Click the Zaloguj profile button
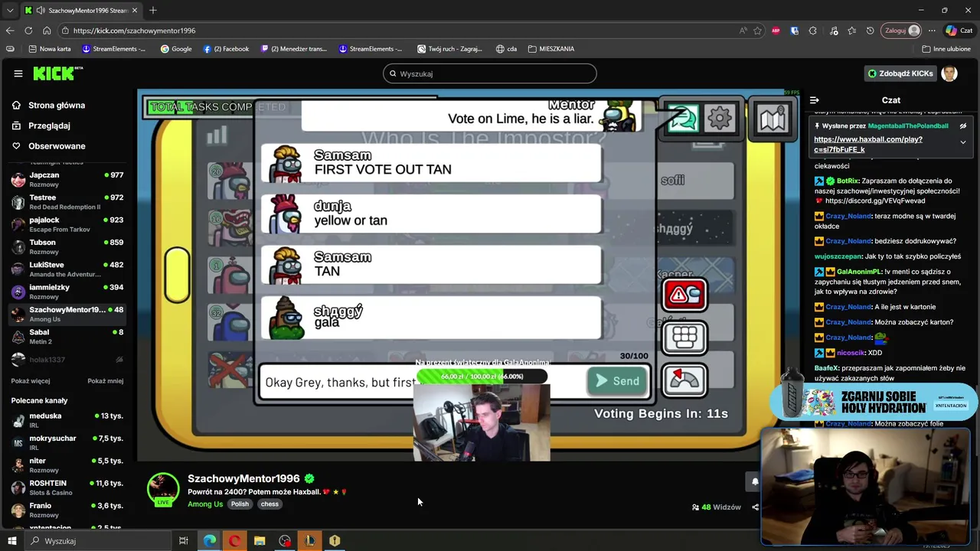The height and width of the screenshot is (551, 980). [902, 31]
